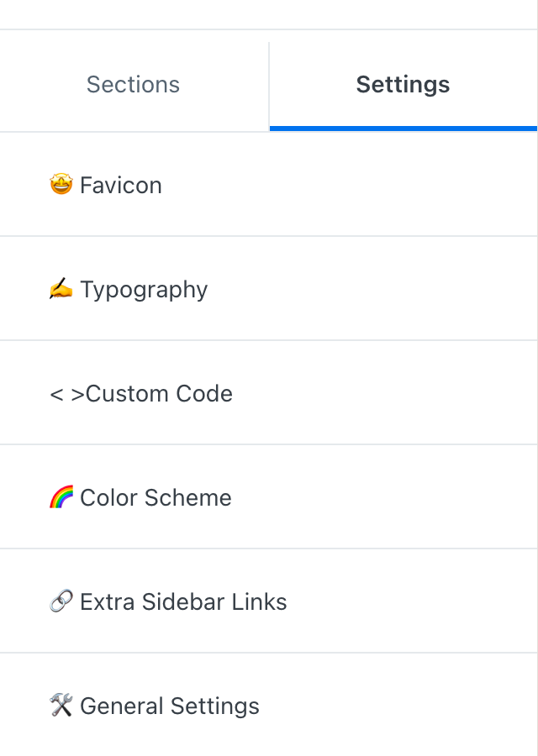The image size is (538, 756).
Task: Click the hammer and wrench General Settings icon
Action: 61,706
